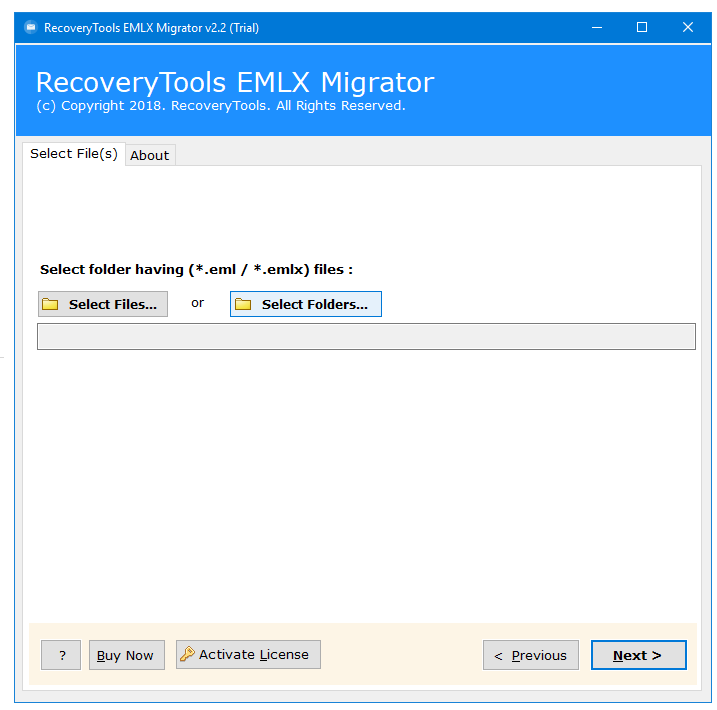Viewport: 717px width, 710px height.
Task: Proceed with the Next > button
Action: 639,655
